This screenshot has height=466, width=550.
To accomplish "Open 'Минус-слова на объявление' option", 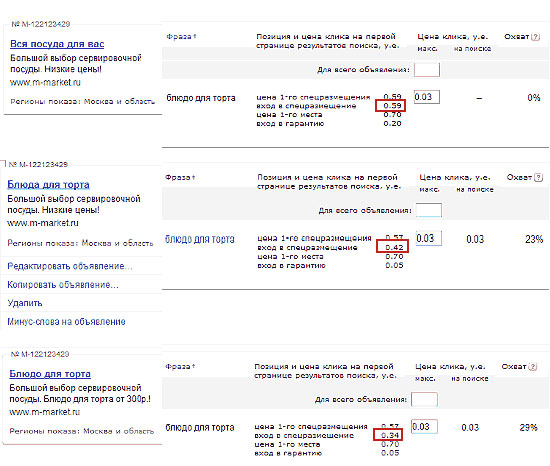I will coord(66,322).
